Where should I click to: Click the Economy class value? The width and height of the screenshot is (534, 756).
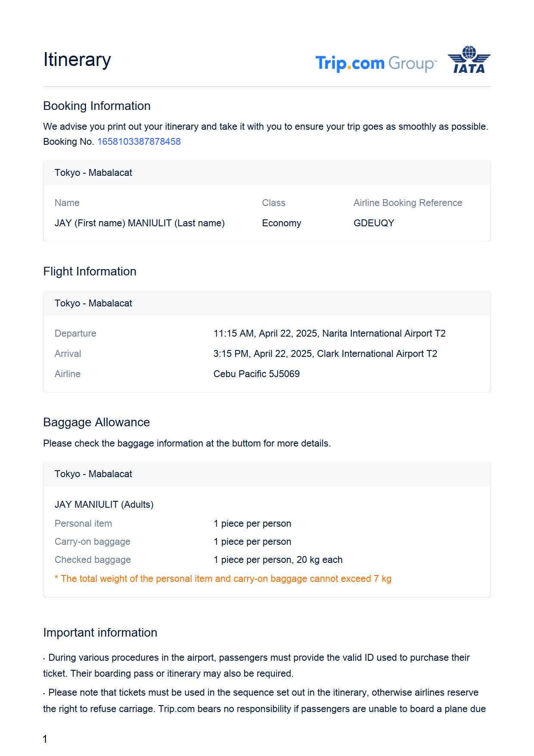pyautogui.click(x=281, y=223)
